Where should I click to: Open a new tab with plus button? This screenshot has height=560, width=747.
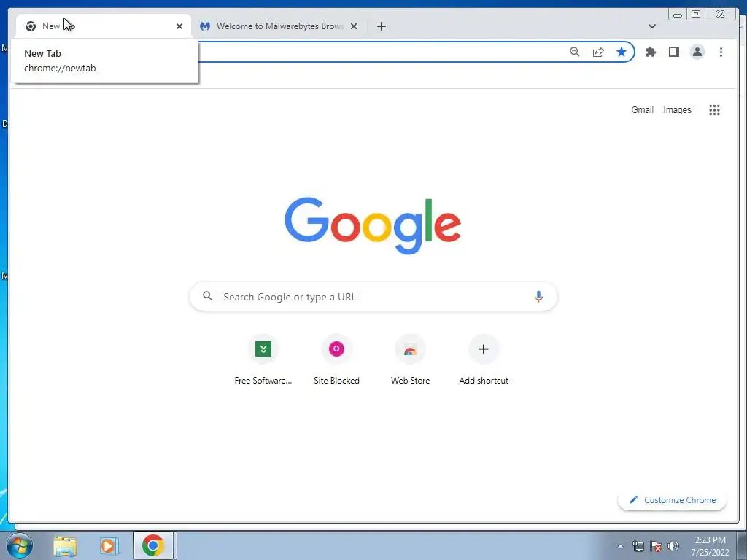click(x=381, y=26)
